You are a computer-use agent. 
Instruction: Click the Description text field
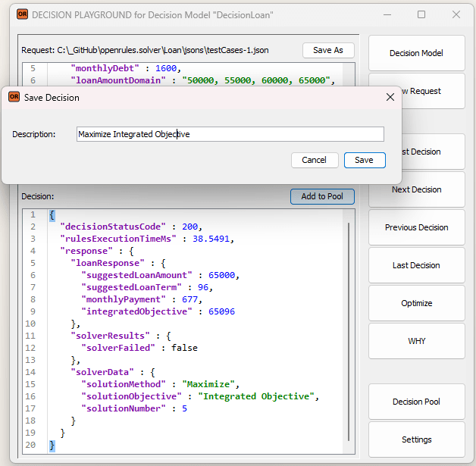tap(230, 134)
